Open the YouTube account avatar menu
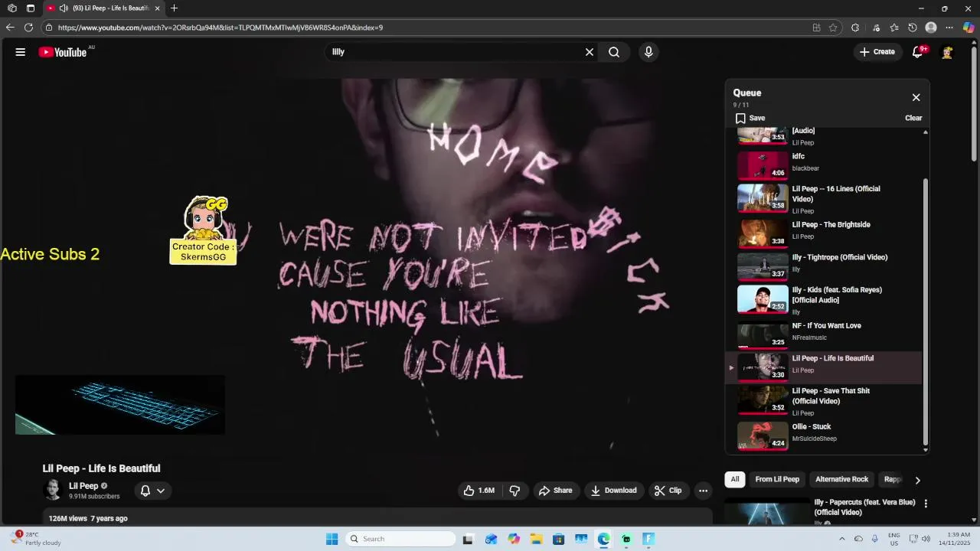 (948, 52)
